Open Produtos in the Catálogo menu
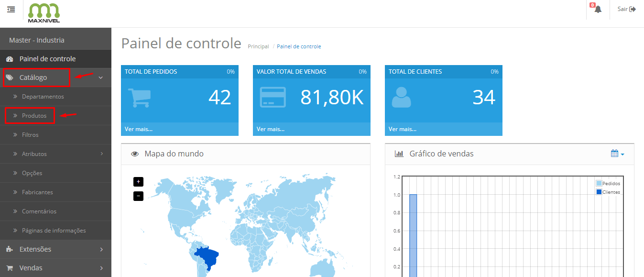 coord(34,116)
